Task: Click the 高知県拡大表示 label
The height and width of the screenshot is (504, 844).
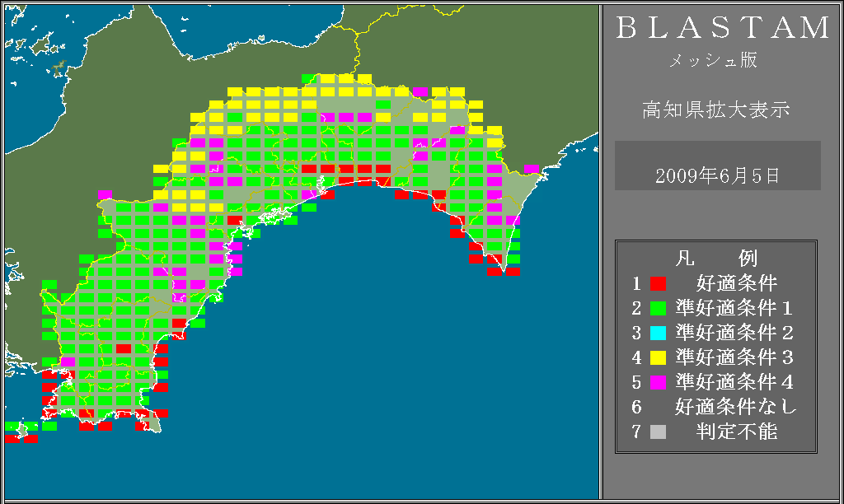Action: pyautogui.click(x=716, y=110)
